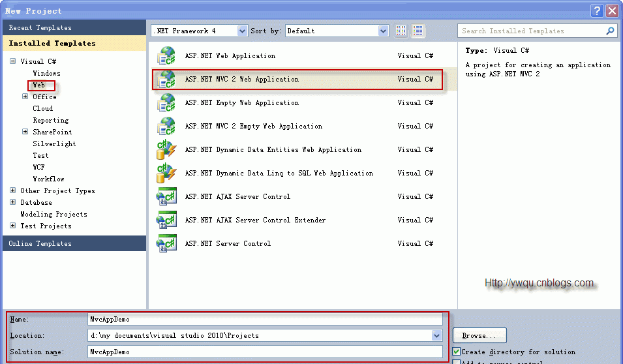Select the Reporting category
The height and width of the screenshot is (364, 623).
pyautogui.click(x=50, y=120)
